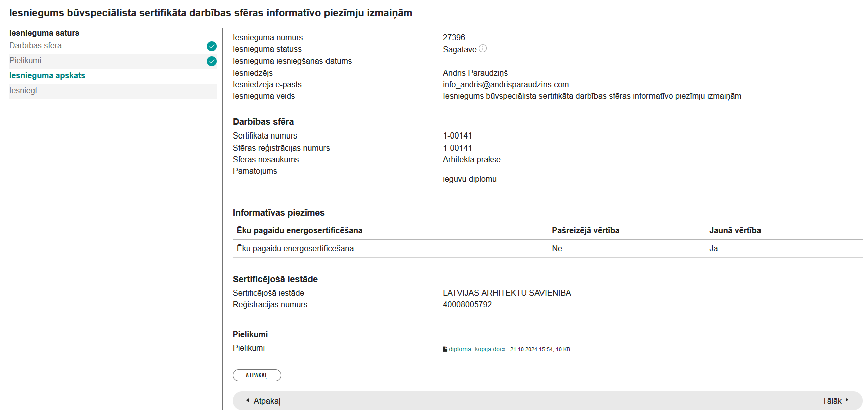
Task: Click the checkmark icon for Pielikumi step
Action: [212, 61]
